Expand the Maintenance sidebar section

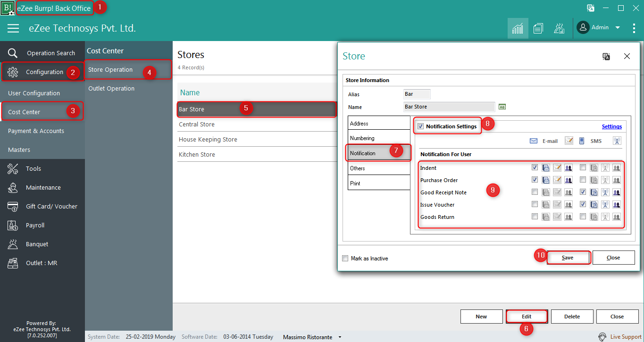tap(42, 187)
